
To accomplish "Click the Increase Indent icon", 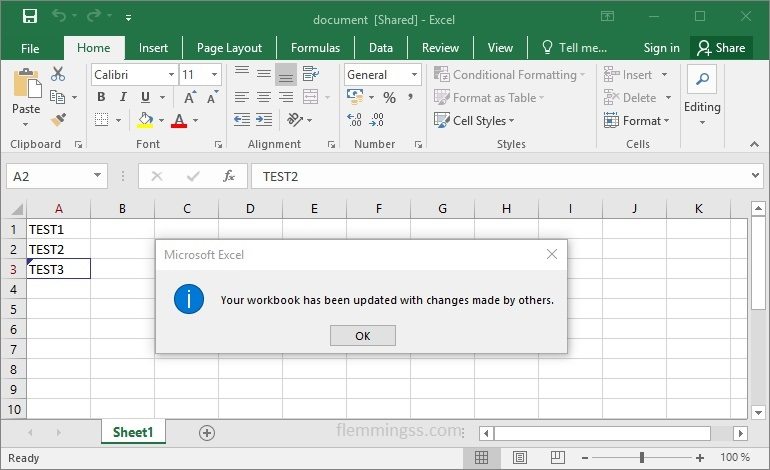I will click(264, 119).
